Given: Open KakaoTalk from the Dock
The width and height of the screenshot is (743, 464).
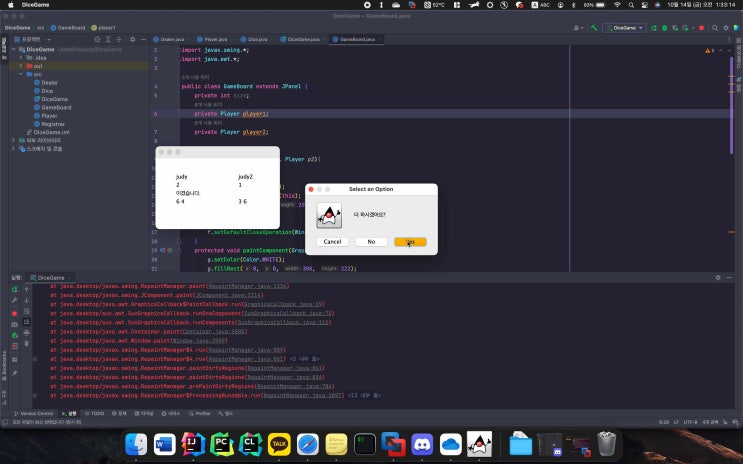Looking at the screenshot, I should [278, 443].
